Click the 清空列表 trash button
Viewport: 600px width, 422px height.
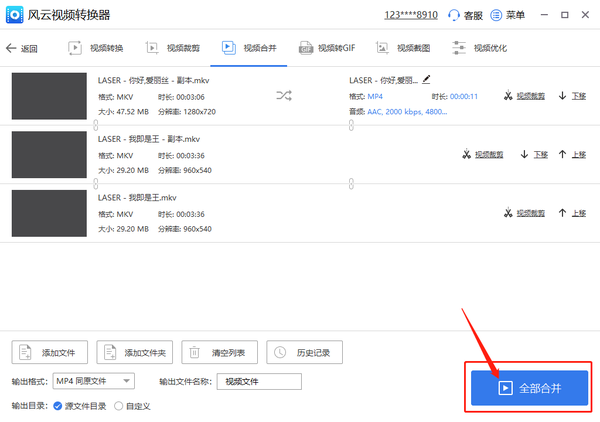pos(220,352)
